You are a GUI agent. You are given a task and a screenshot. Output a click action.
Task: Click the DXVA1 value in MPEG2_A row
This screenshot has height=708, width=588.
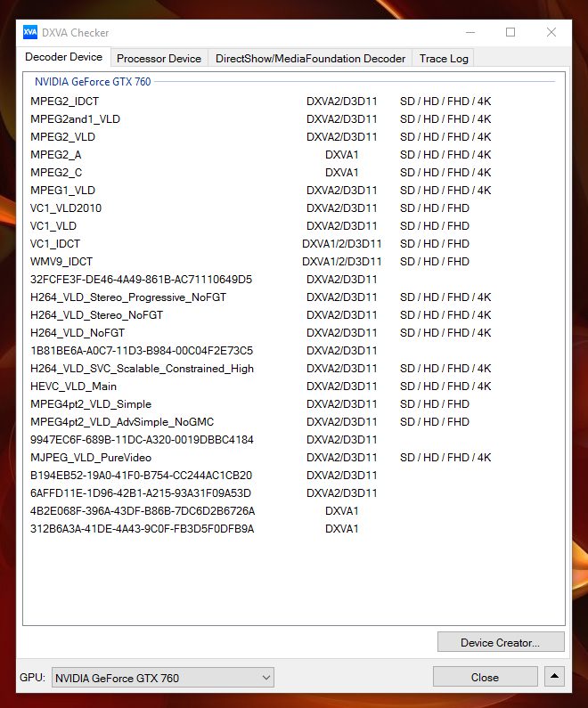coord(342,155)
